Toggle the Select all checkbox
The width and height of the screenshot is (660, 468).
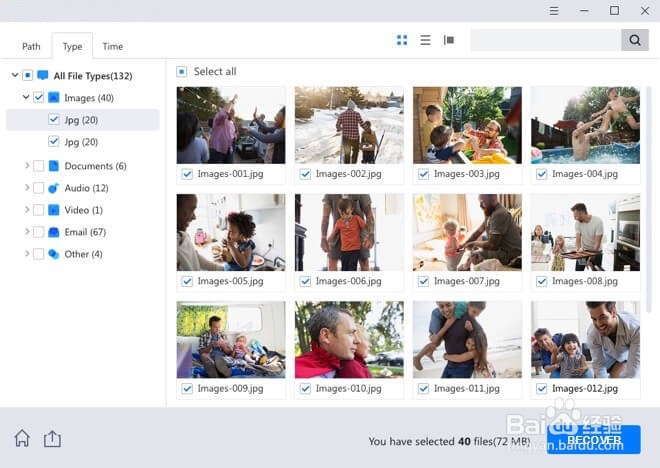point(181,72)
